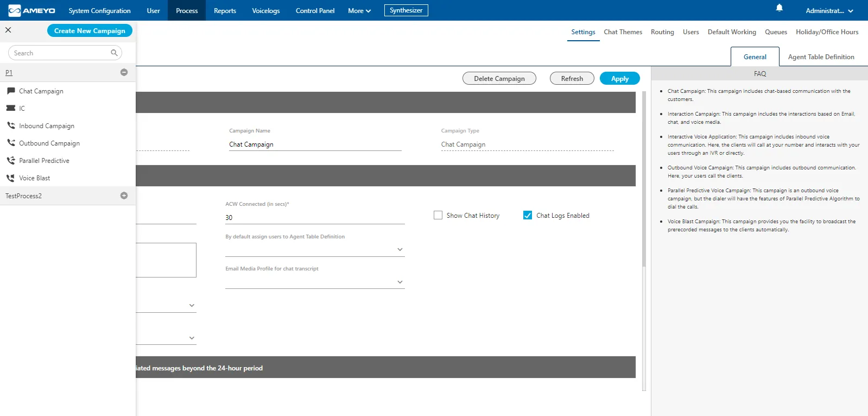Go to the User menu
The width and height of the screenshot is (868, 416).
click(x=154, y=10)
